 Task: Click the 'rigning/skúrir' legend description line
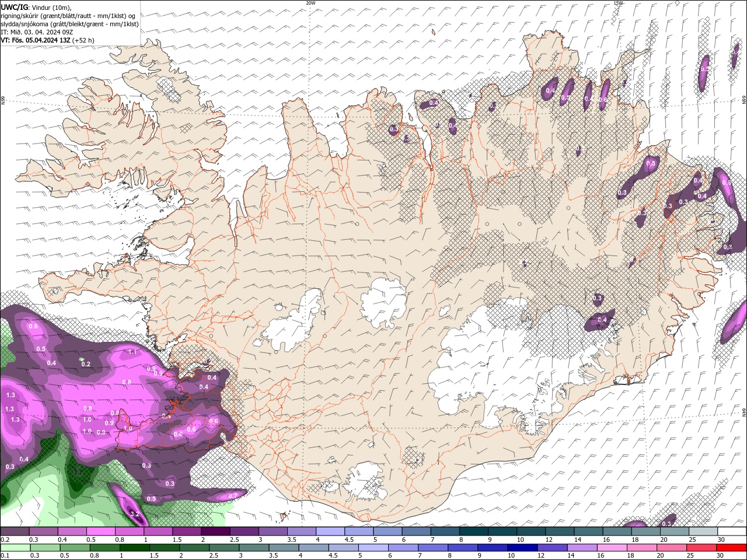[68, 16]
